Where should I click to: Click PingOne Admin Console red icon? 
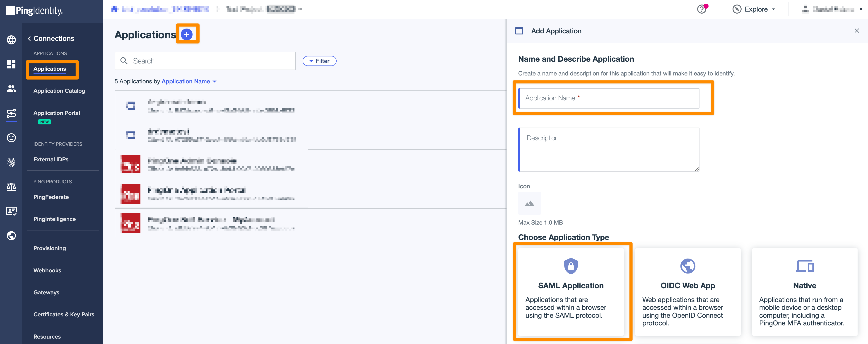point(130,164)
